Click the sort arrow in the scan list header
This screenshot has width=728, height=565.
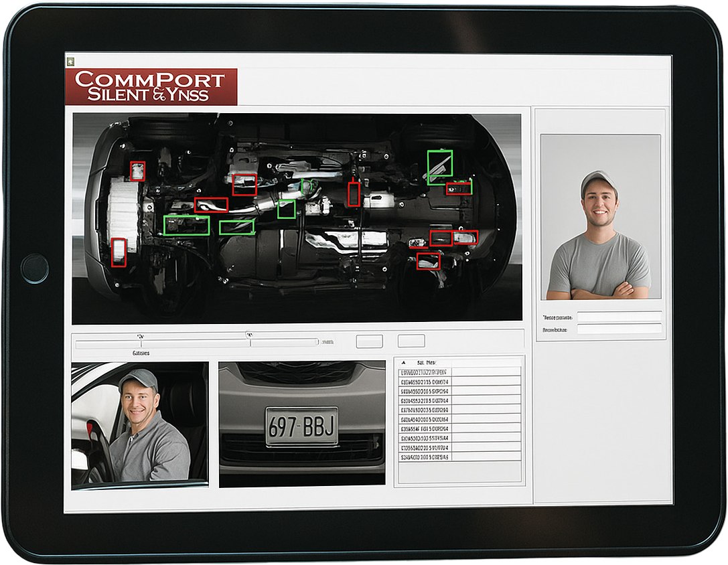404,361
